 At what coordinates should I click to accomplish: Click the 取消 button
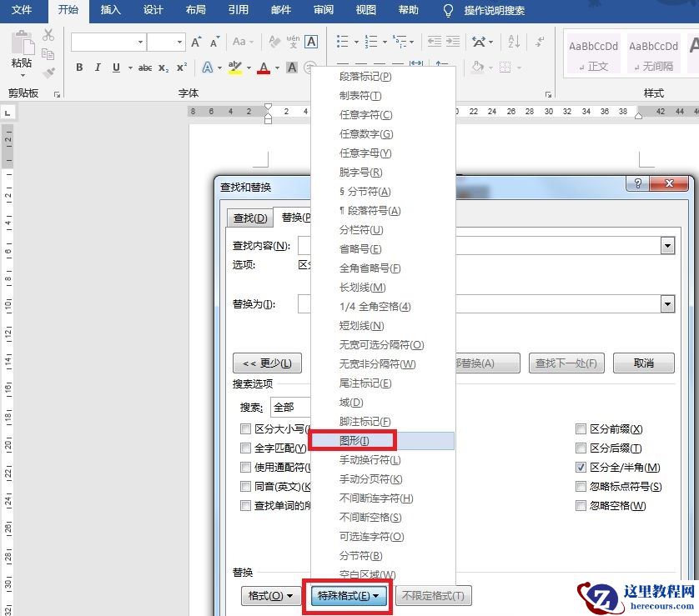644,363
